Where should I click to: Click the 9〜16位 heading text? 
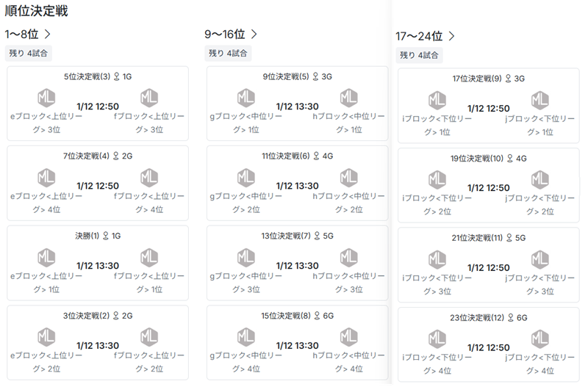224,34
